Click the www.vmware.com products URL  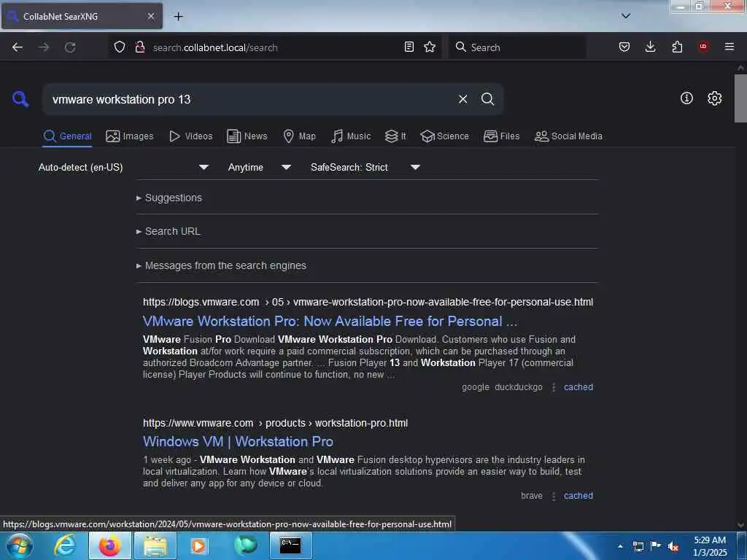point(275,423)
